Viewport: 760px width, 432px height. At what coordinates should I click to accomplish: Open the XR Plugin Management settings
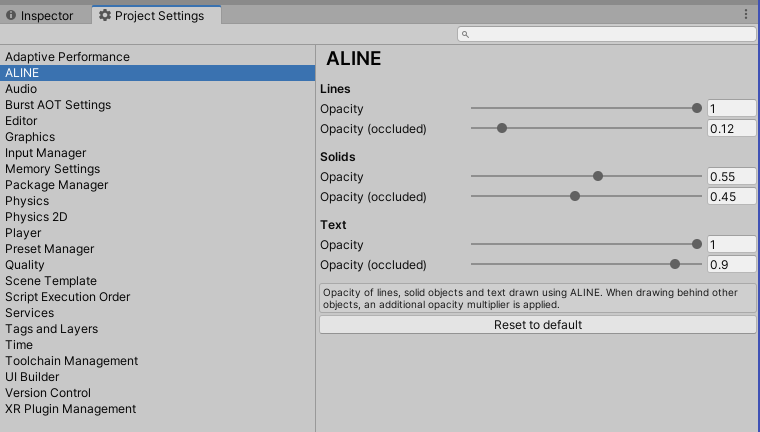click(70, 409)
